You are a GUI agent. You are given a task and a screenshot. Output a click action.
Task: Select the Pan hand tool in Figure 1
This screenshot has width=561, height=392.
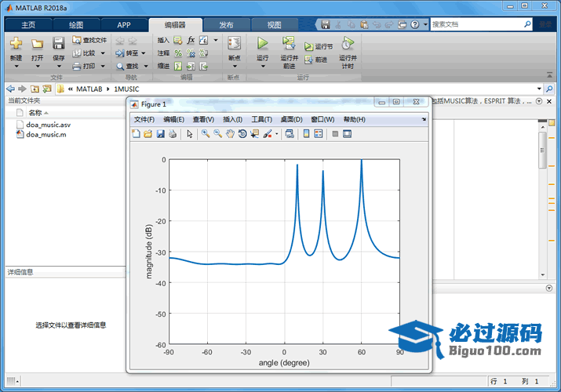click(x=230, y=133)
